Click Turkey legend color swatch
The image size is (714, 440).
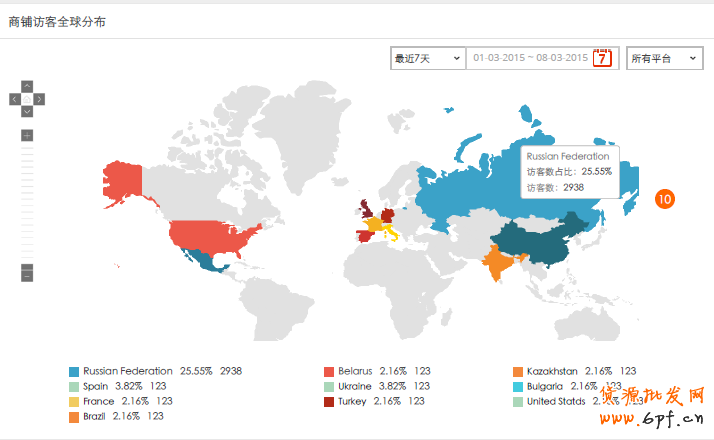point(328,401)
